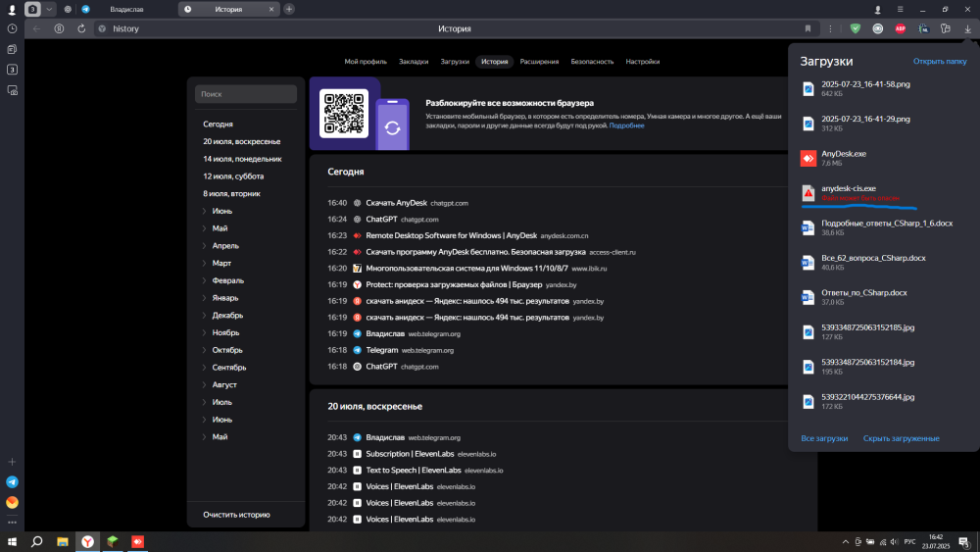Viewport: 980px width, 552px height.
Task: Click the downloads arrow icon in toolbar
Action: pyautogui.click(x=967, y=28)
